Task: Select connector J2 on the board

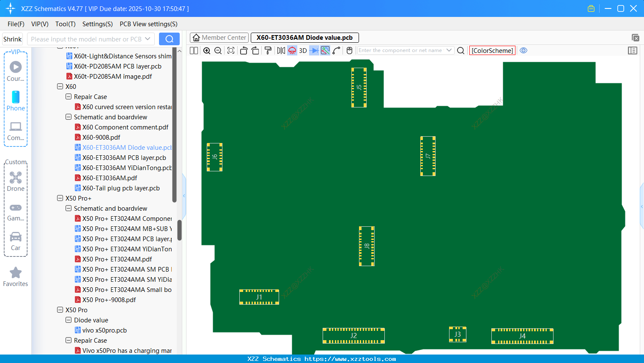Action: pos(354,335)
